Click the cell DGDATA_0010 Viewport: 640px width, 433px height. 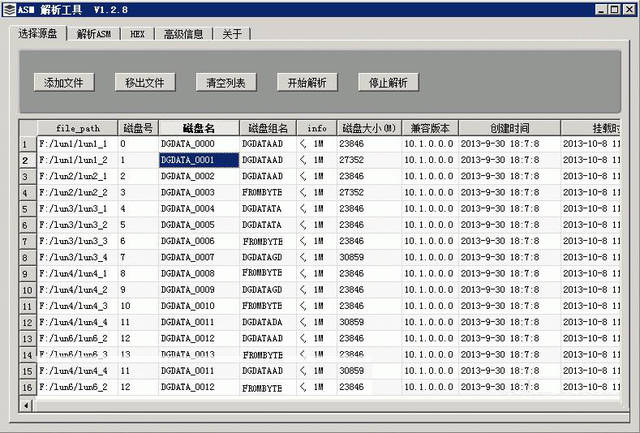click(199, 306)
